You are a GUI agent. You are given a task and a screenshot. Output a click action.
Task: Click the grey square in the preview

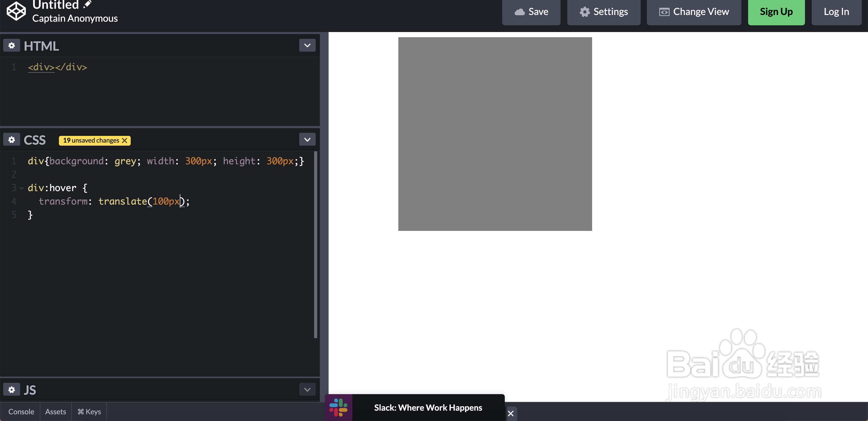[x=495, y=134]
